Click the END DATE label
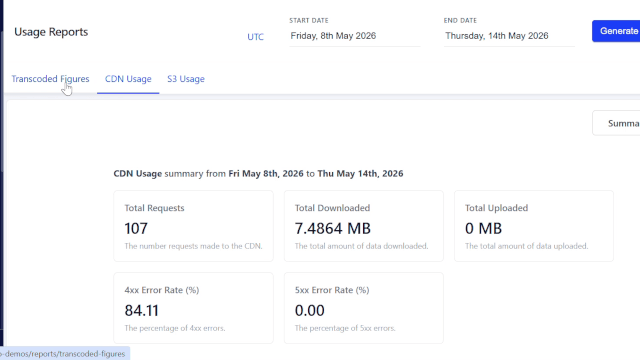The height and width of the screenshot is (360, 640). point(460,20)
